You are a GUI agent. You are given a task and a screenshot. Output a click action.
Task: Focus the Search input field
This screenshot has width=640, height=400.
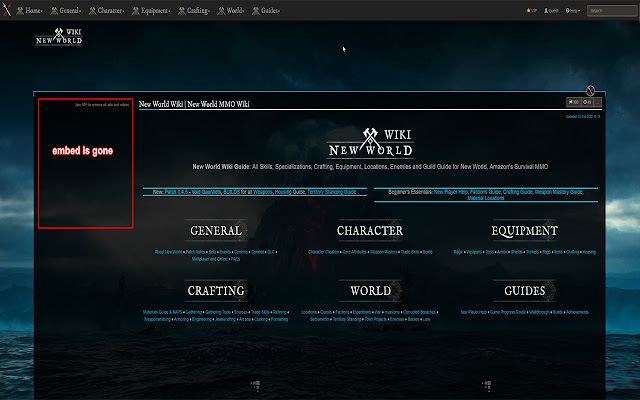tap(611, 11)
